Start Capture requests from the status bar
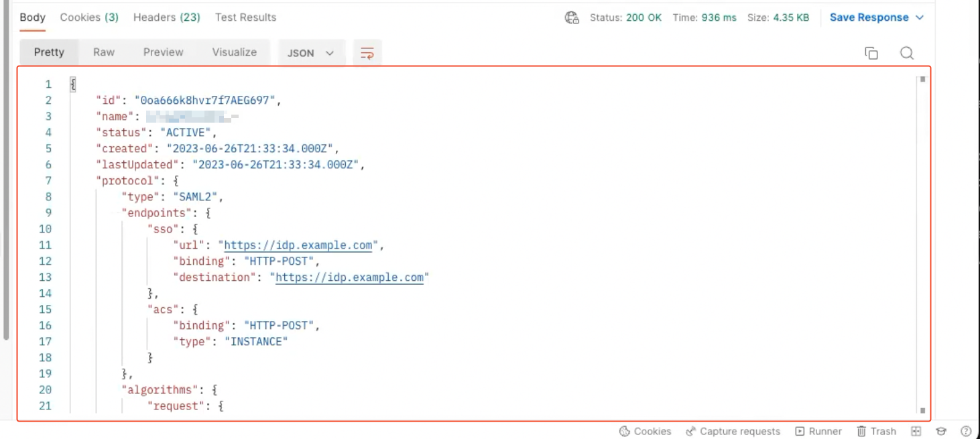Viewport: 980px width, 439px height. pos(733,431)
